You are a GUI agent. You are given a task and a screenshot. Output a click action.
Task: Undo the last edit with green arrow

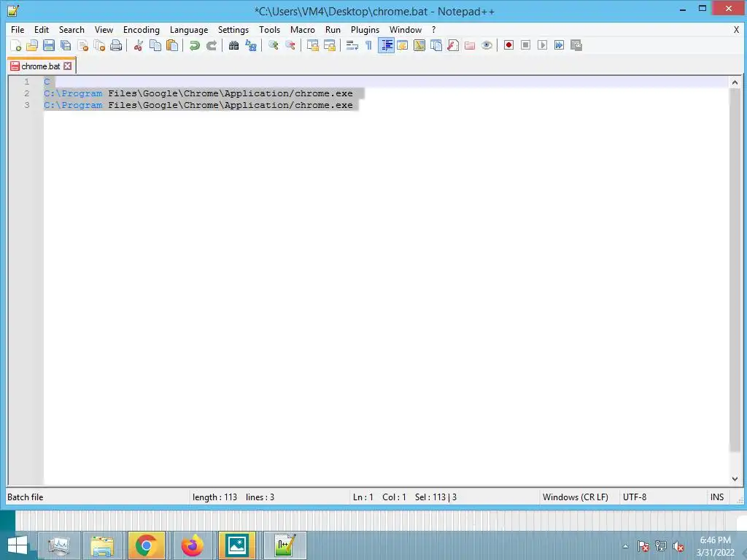tap(194, 45)
